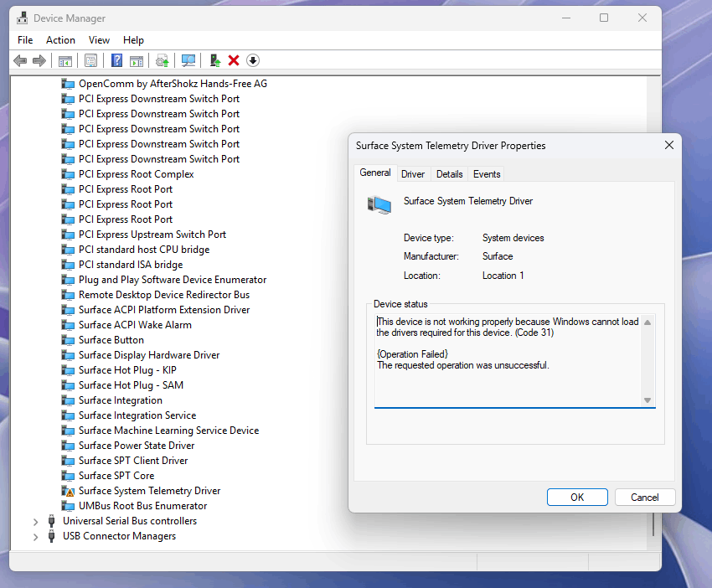This screenshot has height=588, width=712.
Task: Click the Device status box scroll-up arrow
Action: [x=648, y=322]
